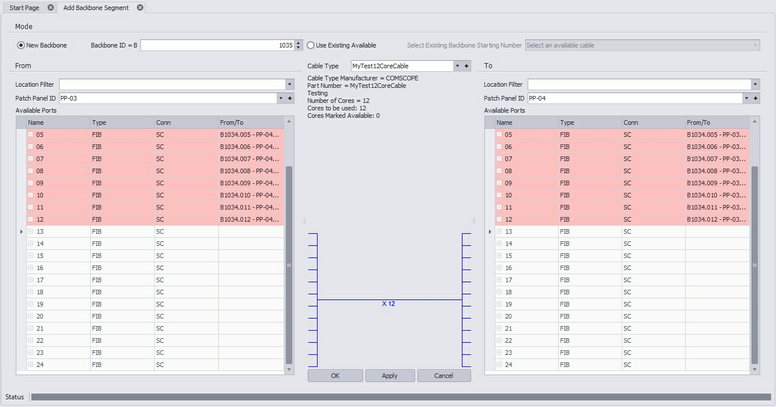Viewport: 776px width, 407px height.
Task: Click To ports scroll down arrow
Action: tap(755, 369)
